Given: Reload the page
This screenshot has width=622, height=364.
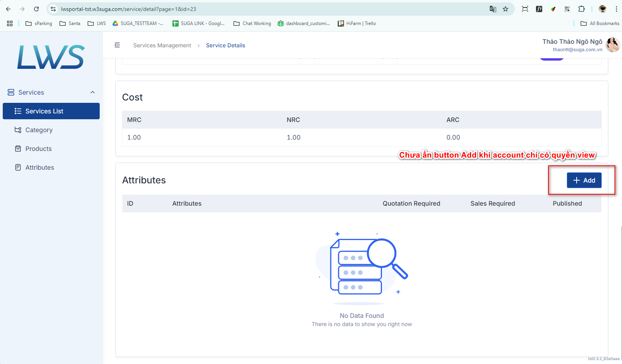Looking at the screenshot, I should point(36,9).
